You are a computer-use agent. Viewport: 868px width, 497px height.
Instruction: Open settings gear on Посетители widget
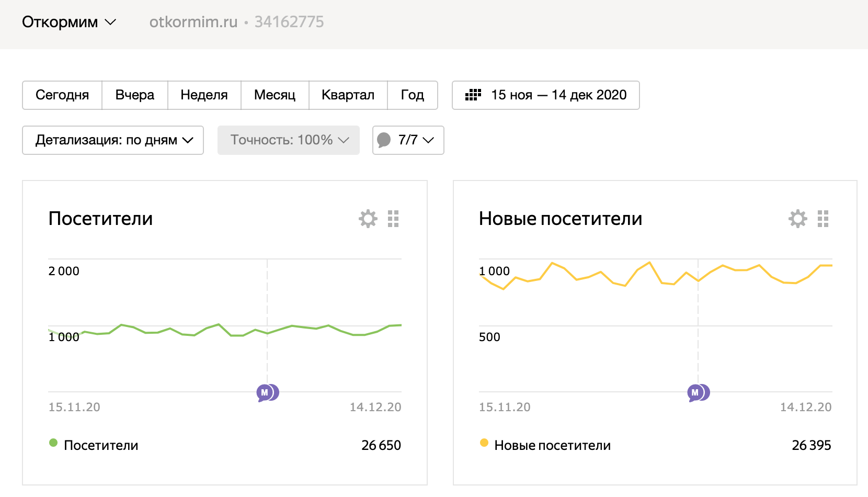(368, 219)
